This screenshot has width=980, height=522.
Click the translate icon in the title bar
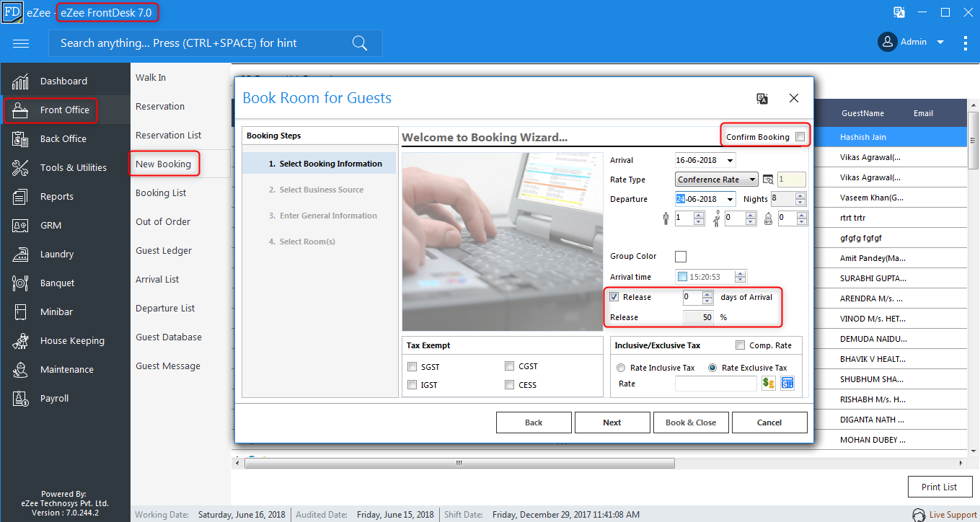[x=899, y=12]
